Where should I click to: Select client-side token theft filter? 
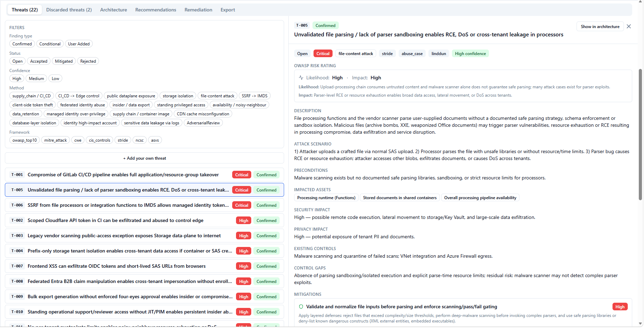pos(33,105)
